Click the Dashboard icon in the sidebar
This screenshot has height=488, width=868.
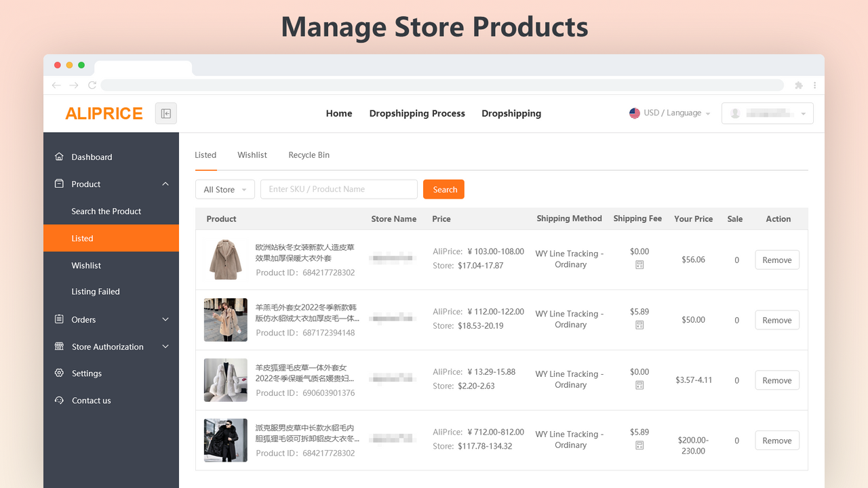60,157
